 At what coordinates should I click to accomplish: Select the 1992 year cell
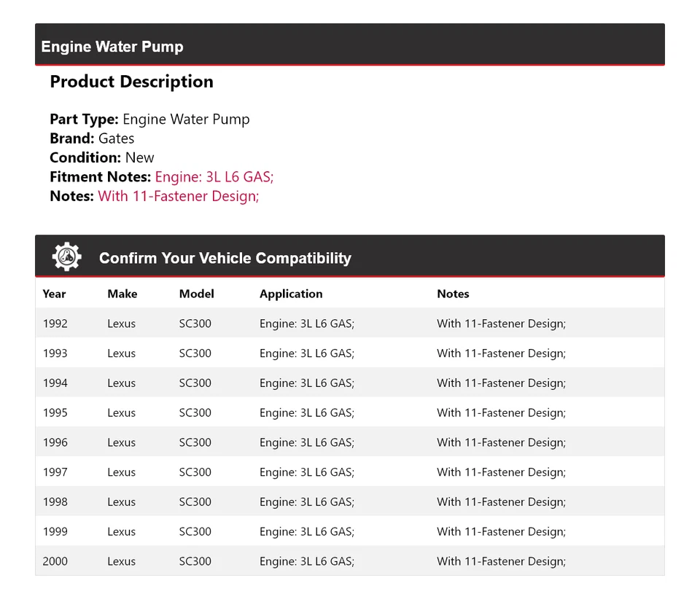tap(55, 324)
